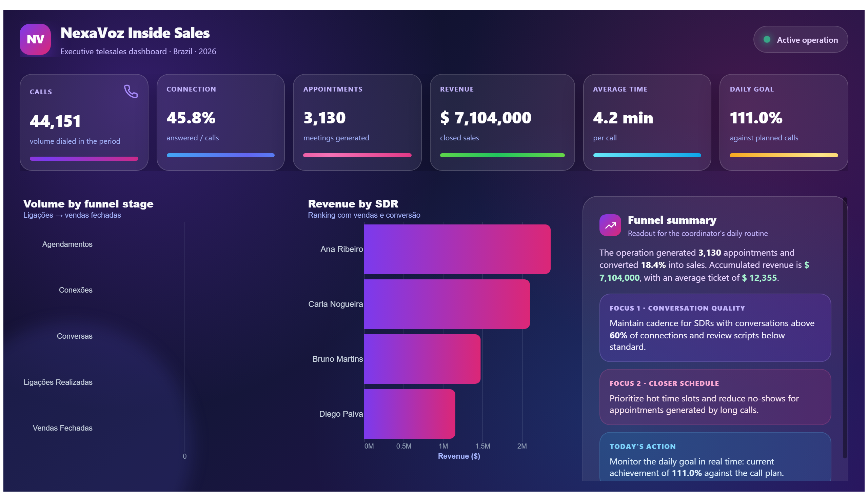The image size is (868, 495).
Task: Click the '1.5M' axis tick label
Action: (x=482, y=446)
